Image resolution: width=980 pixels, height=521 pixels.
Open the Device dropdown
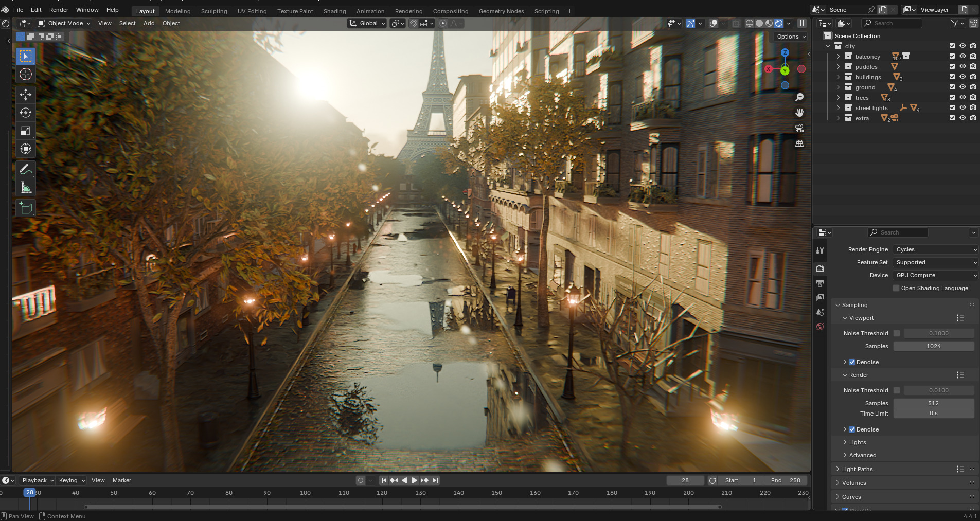936,275
